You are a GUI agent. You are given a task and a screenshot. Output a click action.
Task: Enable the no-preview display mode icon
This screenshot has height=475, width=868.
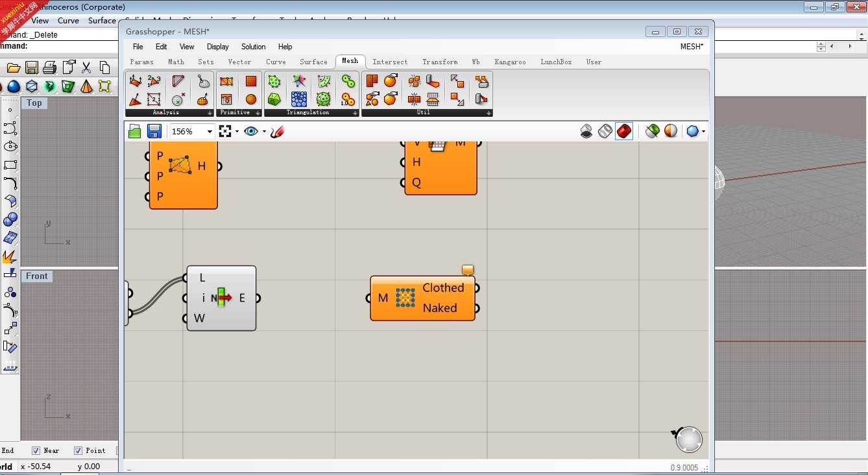tap(586, 132)
